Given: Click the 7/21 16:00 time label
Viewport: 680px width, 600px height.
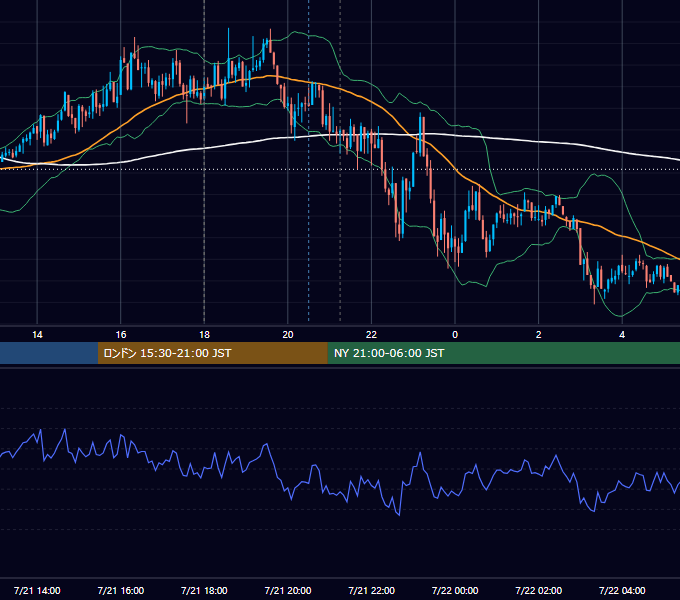Looking at the screenshot, I should [x=121, y=590].
